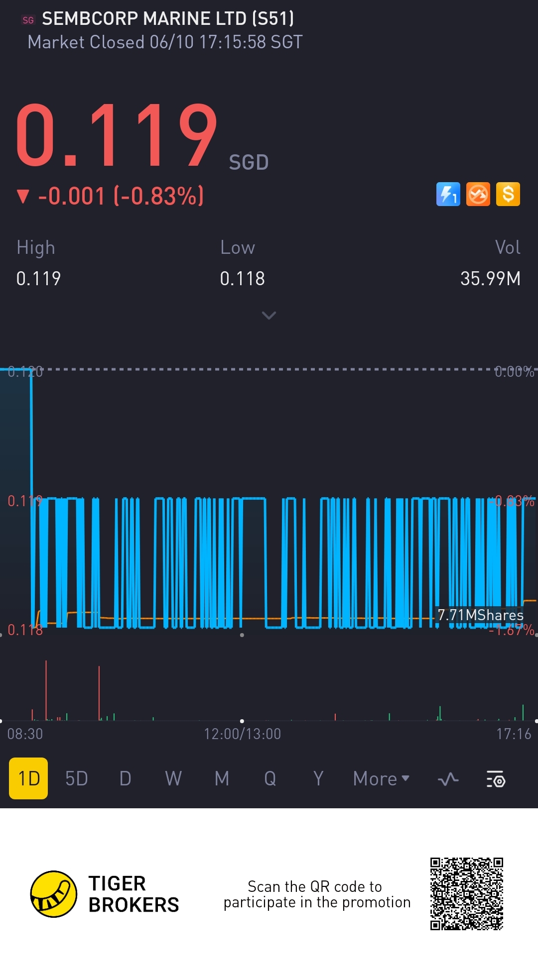This screenshot has width=538, height=980.
Task: Tap the 7.71MShares volume label
Action: point(480,615)
